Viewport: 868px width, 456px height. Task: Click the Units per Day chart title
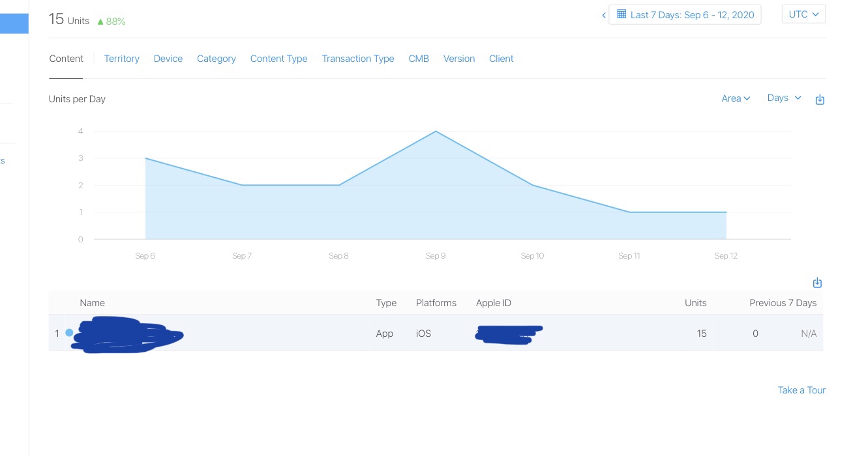coord(77,99)
